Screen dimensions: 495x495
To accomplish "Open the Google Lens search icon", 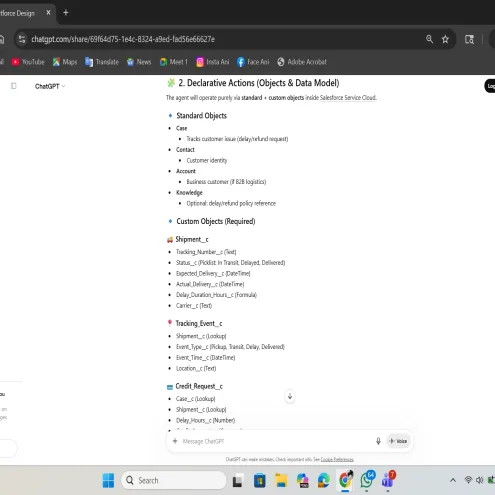I will [469, 39].
